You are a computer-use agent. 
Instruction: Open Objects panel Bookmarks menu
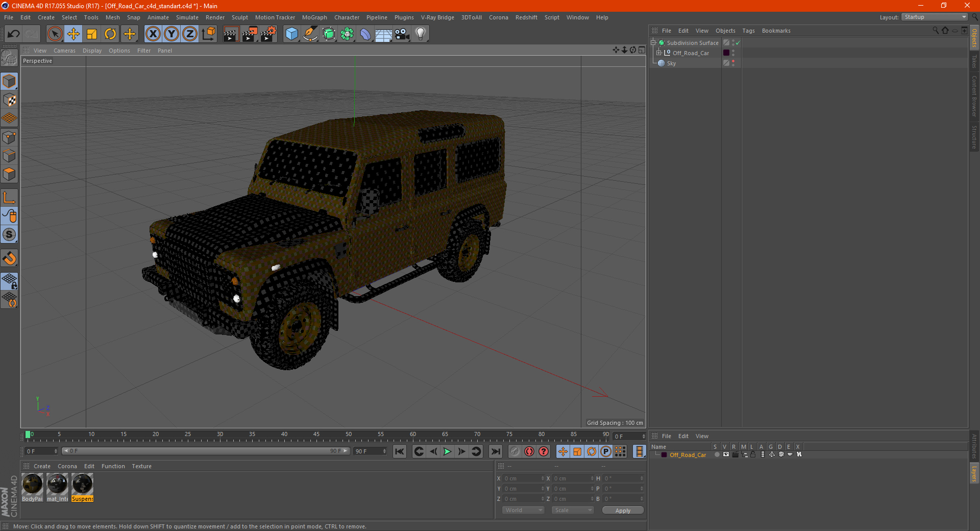click(x=776, y=31)
